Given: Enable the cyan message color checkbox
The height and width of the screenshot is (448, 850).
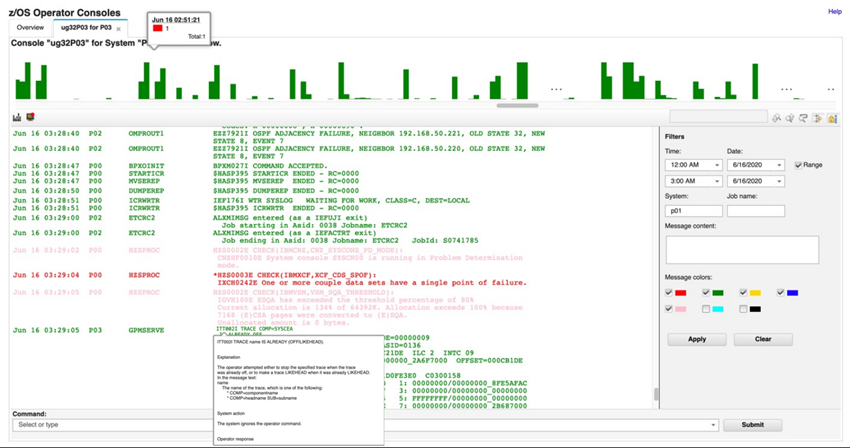Looking at the screenshot, I should [x=705, y=309].
